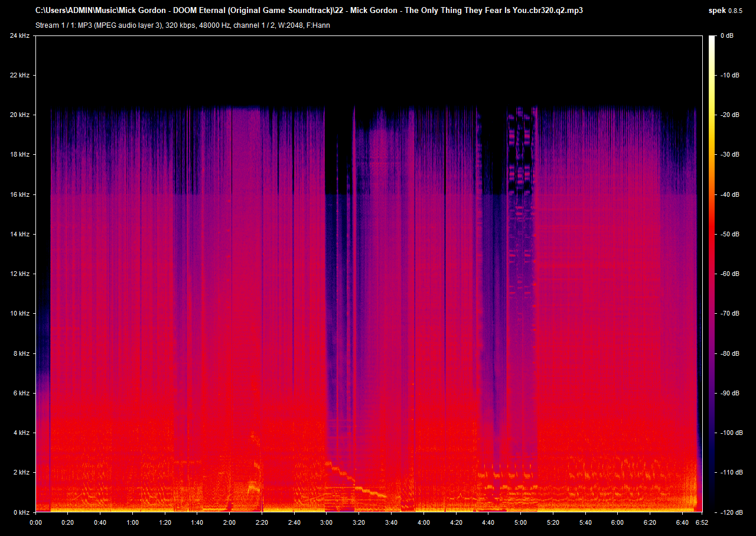Click the 0:00 time axis label

click(35, 523)
